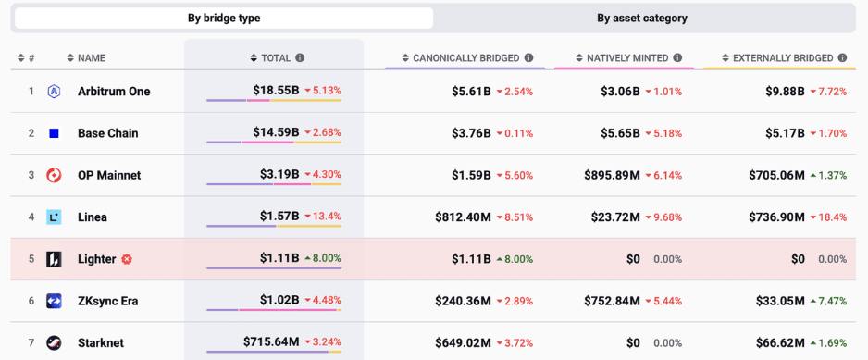
Task: Open the Starknet project link
Action: tap(101, 342)
